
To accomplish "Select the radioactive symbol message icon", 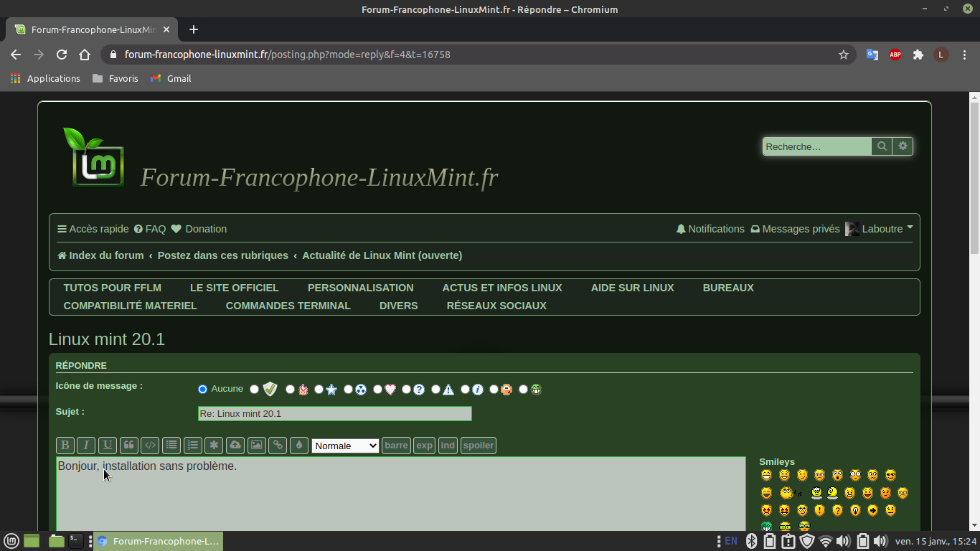I will pyautogui.click(x=348, y=390).
